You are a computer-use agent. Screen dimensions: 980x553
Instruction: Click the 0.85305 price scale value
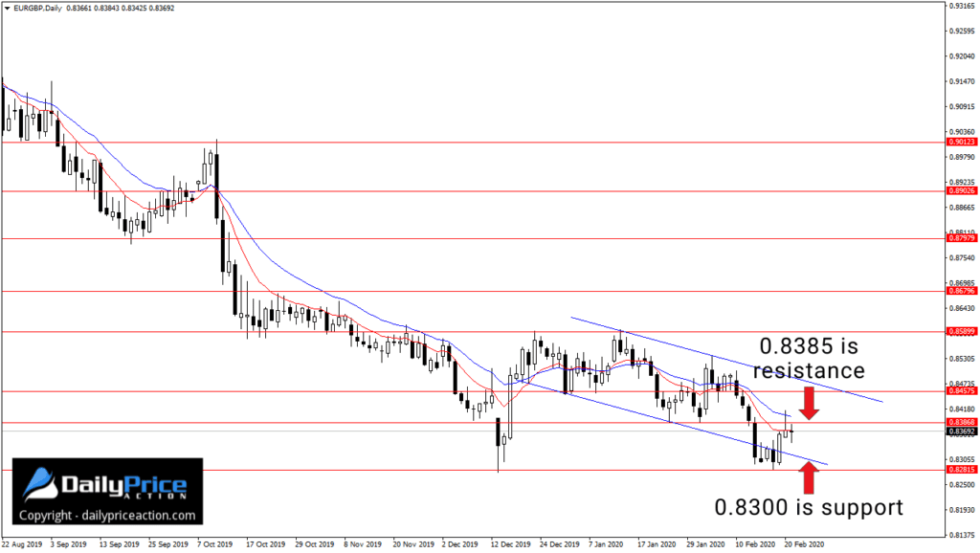pyautogui.click(x=963, y=359)
